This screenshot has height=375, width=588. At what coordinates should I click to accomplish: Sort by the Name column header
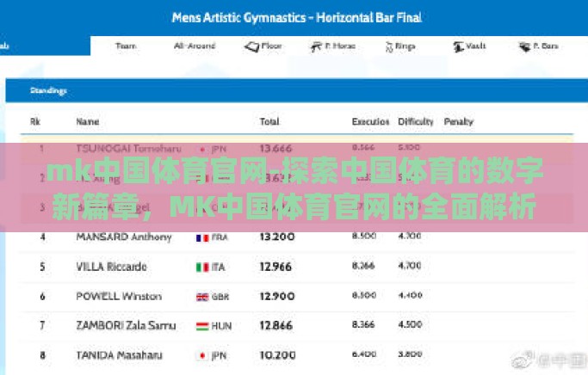click(x=87, y=121)
